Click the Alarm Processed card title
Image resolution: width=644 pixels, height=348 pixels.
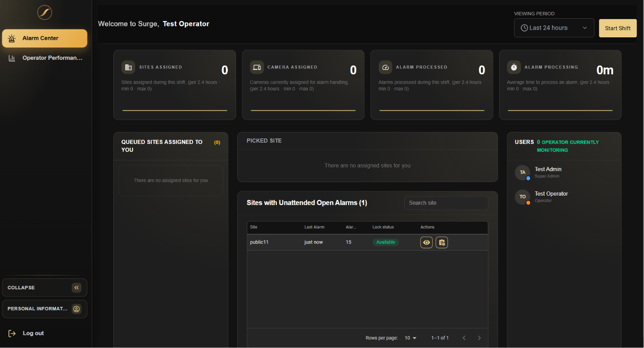422,67
